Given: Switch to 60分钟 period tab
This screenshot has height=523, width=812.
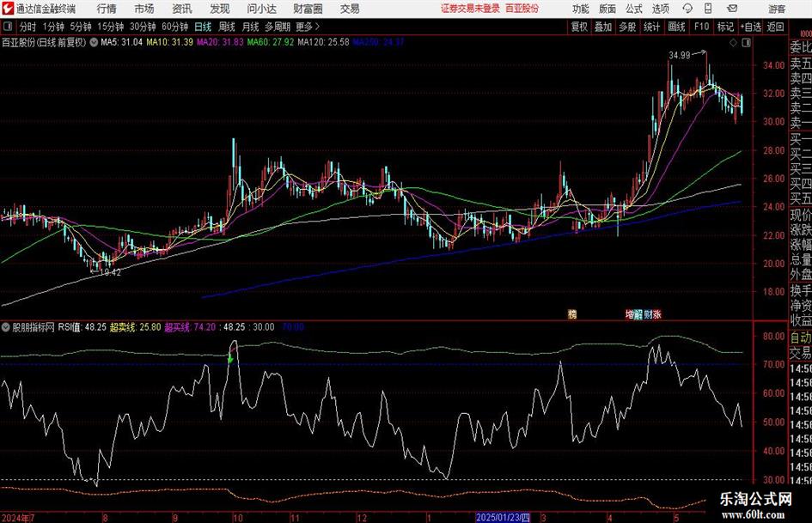Looking at the screenshot, I should click(x=174, y=27).
